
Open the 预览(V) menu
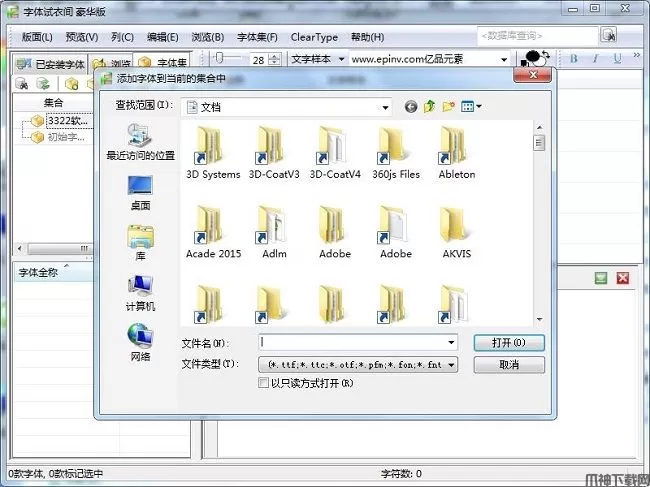(x=82, y=37)
